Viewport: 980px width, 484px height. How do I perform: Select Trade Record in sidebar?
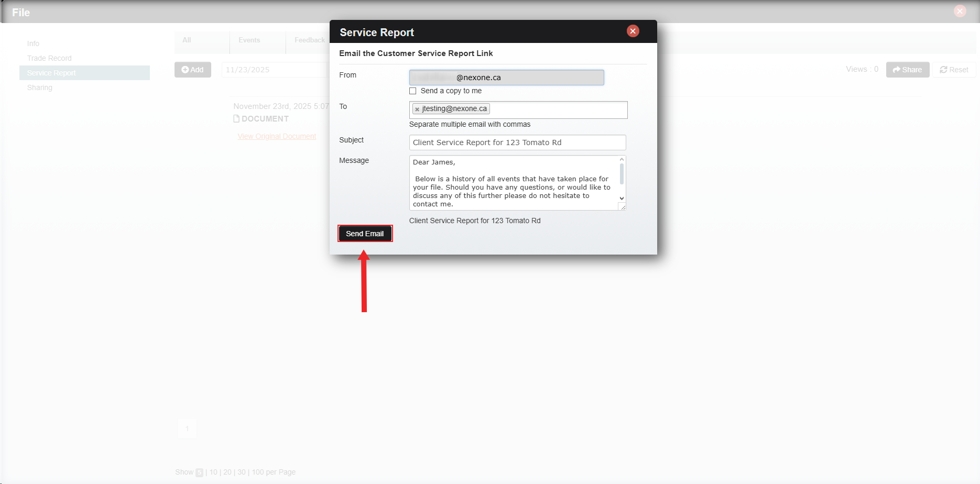click(49, 58)
